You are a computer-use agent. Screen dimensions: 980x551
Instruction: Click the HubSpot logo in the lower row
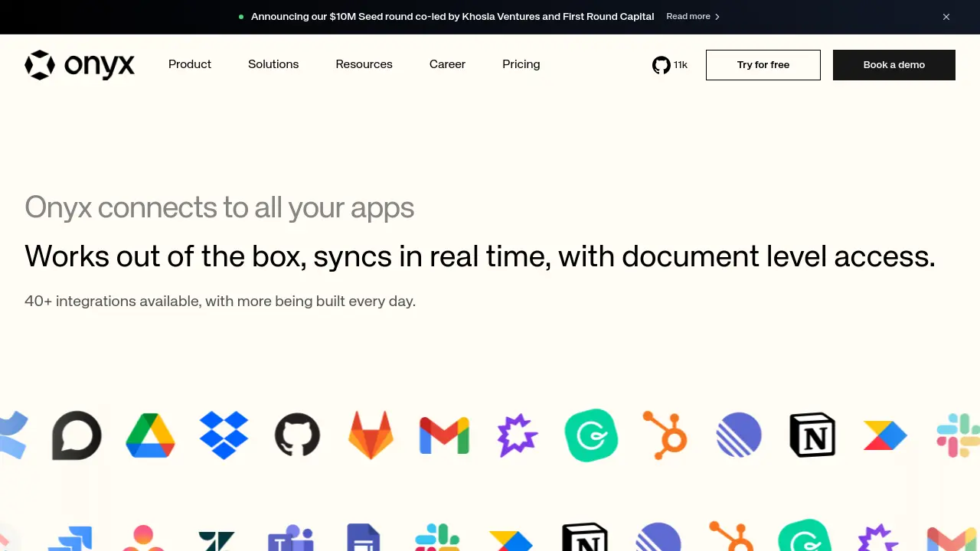pos(730,536)
